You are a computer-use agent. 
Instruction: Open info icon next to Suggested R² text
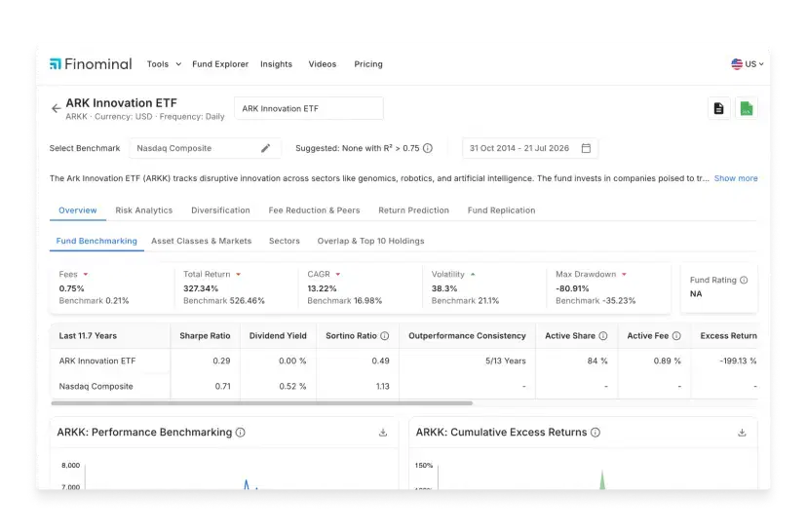pos(428,148)
